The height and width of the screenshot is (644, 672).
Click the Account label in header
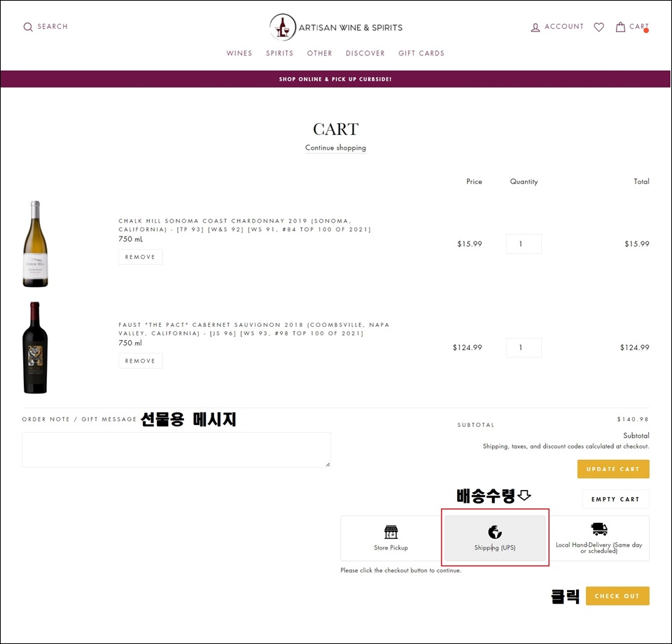coord(564,27)
